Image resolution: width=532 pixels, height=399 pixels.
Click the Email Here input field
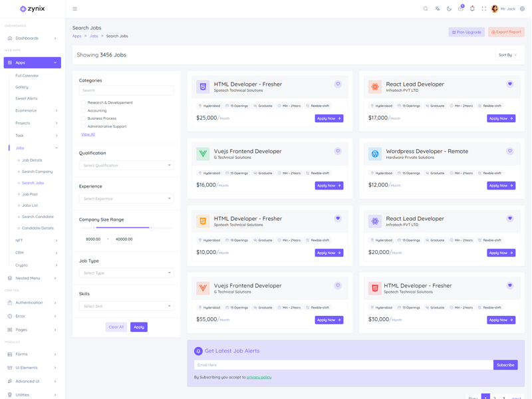[x=343, y=365]
